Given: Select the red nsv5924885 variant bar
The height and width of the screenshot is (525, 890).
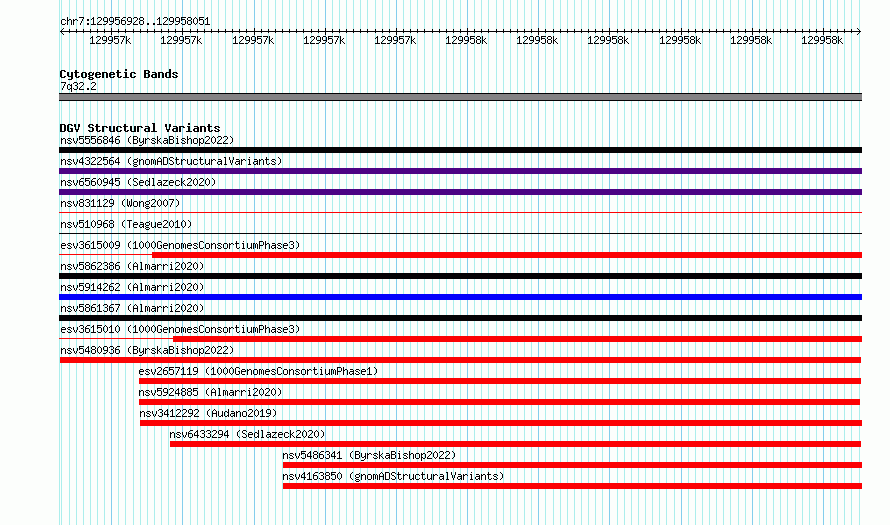Looking at the screenshot, I should (x=499, y=402).
